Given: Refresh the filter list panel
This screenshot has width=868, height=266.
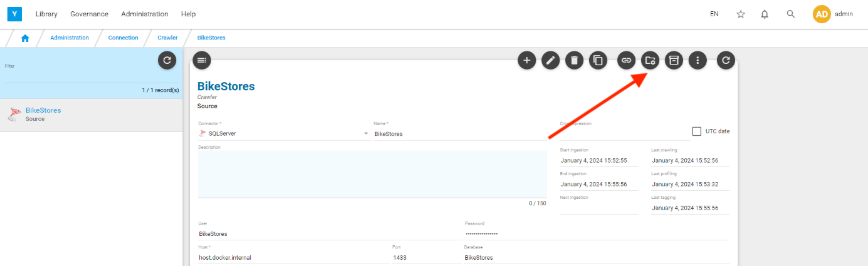Looking at the screenshot, I should [x=167, y=61].
